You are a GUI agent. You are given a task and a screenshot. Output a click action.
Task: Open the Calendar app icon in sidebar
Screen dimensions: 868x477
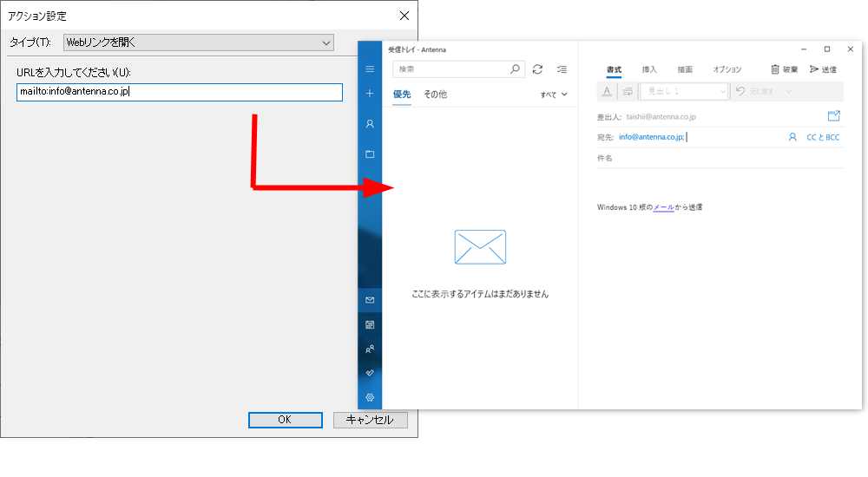tap(370, 324)
